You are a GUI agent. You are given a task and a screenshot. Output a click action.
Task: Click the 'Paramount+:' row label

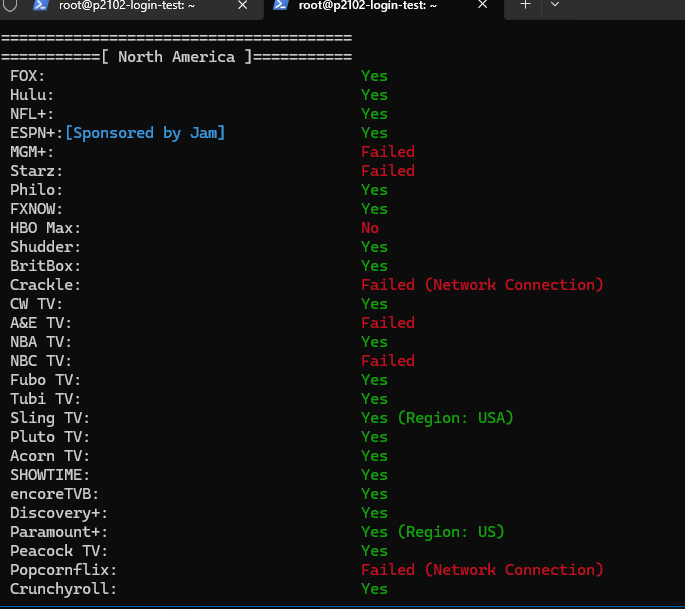coord(59,532)
